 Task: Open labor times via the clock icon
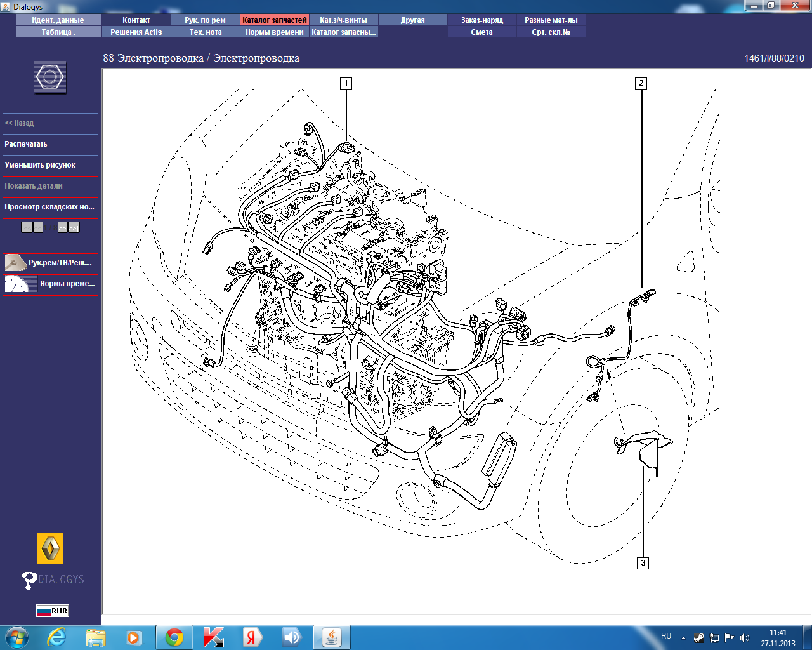tap(20, 283)
